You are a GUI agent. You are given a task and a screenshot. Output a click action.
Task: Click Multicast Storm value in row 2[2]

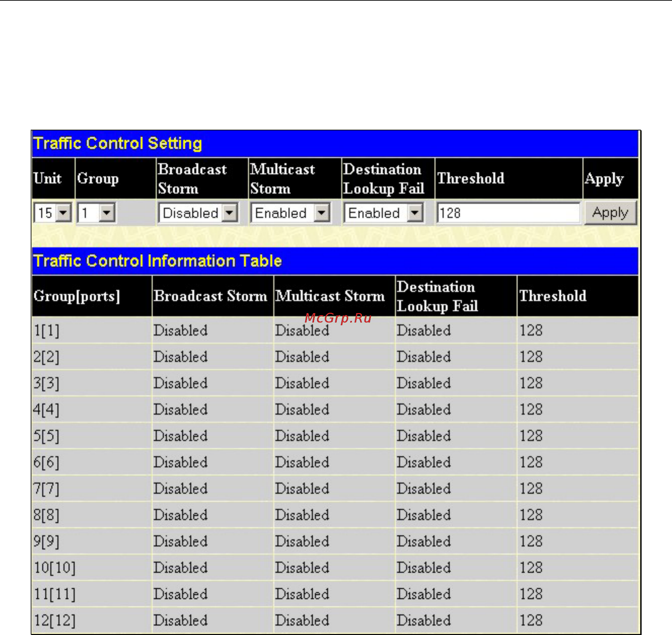[302, 356]
